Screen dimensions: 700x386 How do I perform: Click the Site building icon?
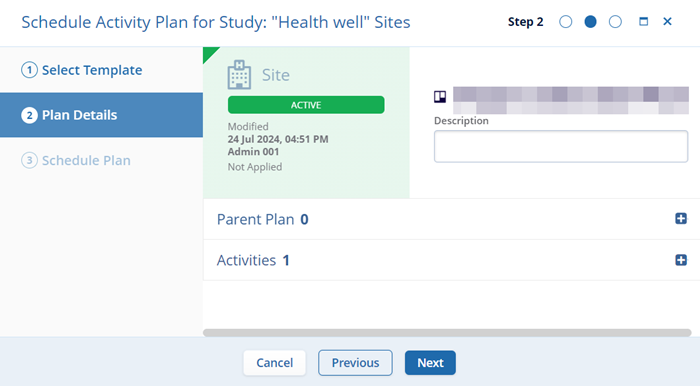coord(239,75)
